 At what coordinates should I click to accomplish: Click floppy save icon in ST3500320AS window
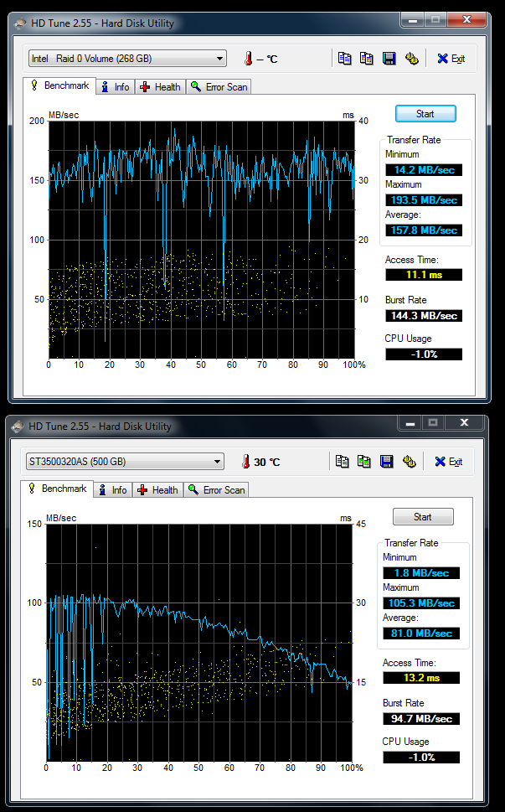point(386,462)
